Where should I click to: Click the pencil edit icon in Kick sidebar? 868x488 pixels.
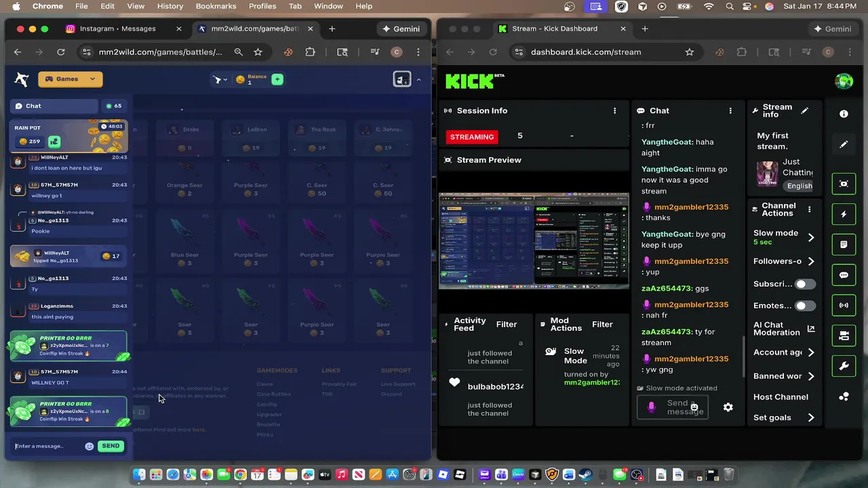point(844,144)
